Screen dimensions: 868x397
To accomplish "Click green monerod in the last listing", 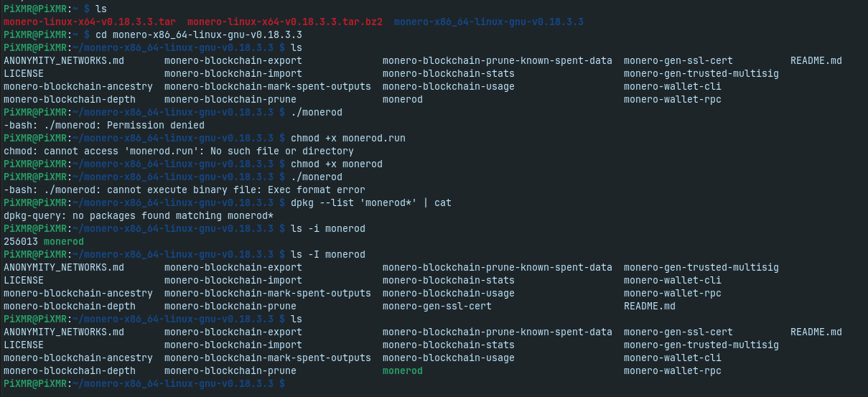I will 402,371.
